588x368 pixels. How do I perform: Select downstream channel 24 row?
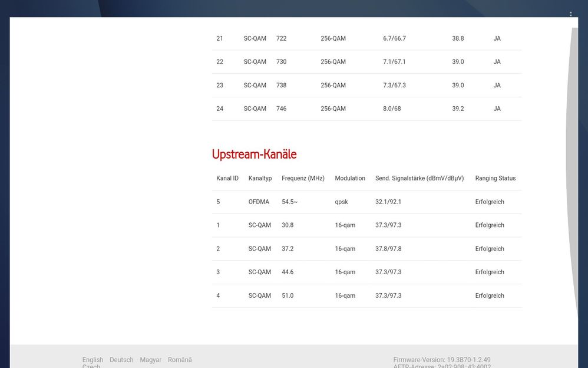[x=365, y=109]
